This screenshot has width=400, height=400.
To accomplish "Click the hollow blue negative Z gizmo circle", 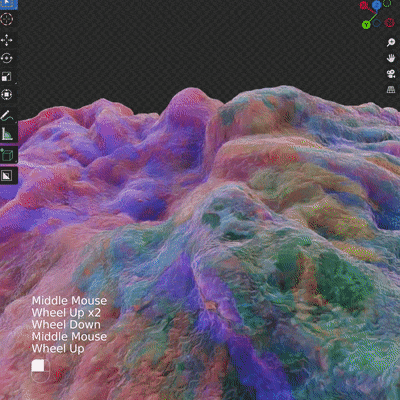I will pos(377,23).
